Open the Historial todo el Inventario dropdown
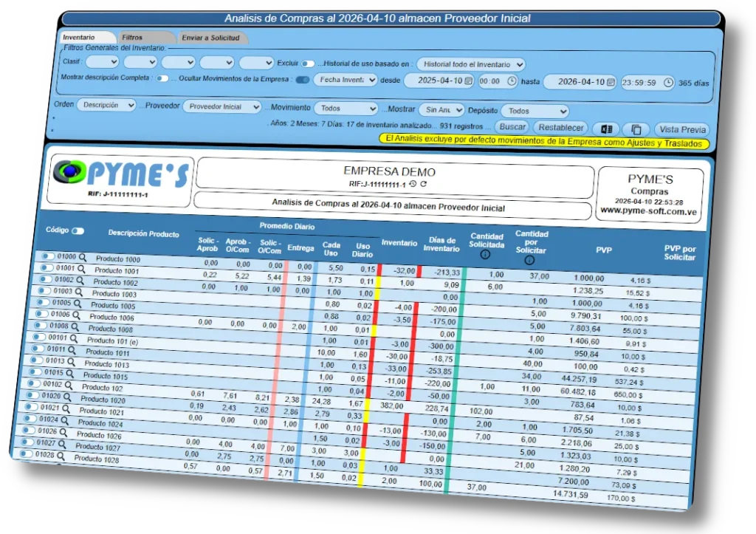The width and height of the screenshot is (756, 534). [471, 64]
